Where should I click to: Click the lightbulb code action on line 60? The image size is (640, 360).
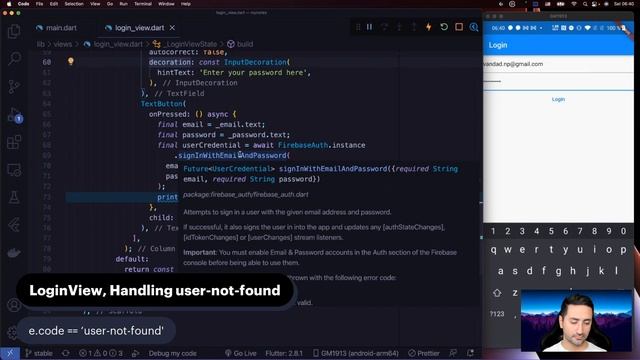(x=71, y=61)
